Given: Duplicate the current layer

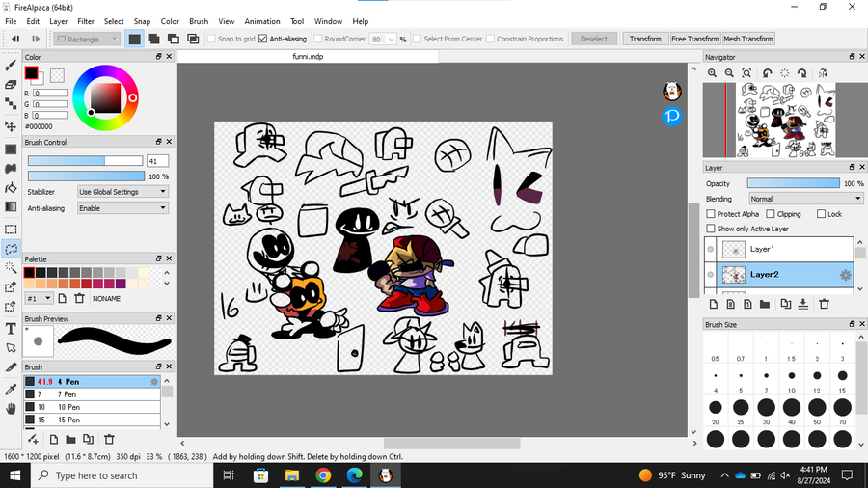Looking at the screenshot, I should [x=785, y=304].
